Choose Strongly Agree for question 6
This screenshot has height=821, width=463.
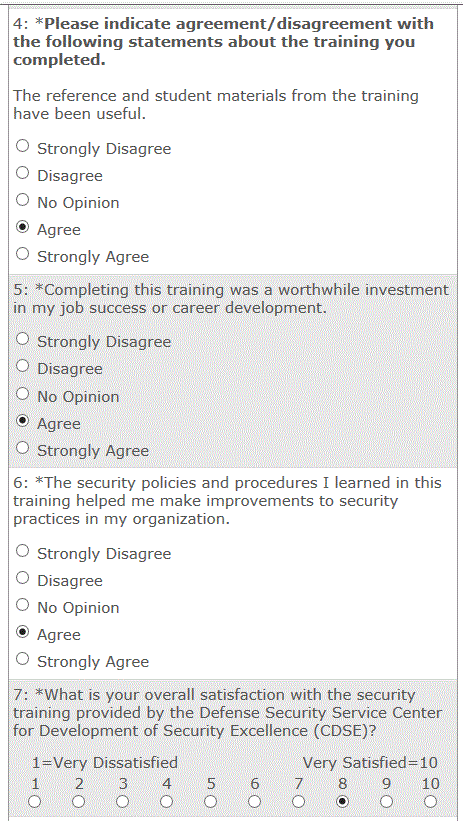pyautogui.click(x=23, y=659)
